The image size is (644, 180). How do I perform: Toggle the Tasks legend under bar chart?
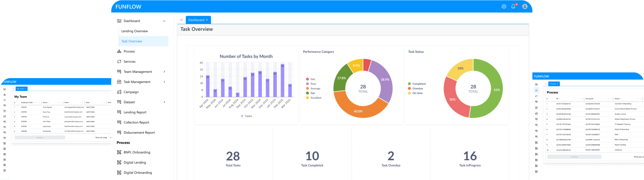pos(246,116)
